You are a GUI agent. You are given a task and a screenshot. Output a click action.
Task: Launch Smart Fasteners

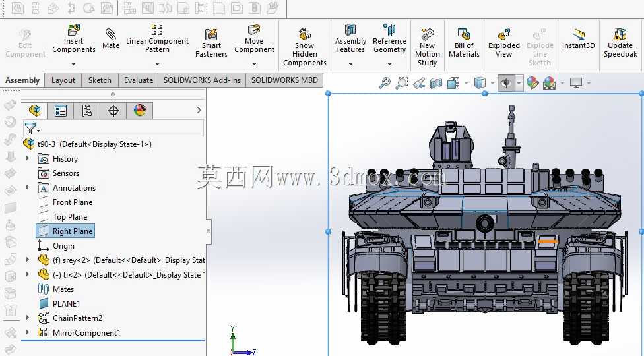pos(211,43)
